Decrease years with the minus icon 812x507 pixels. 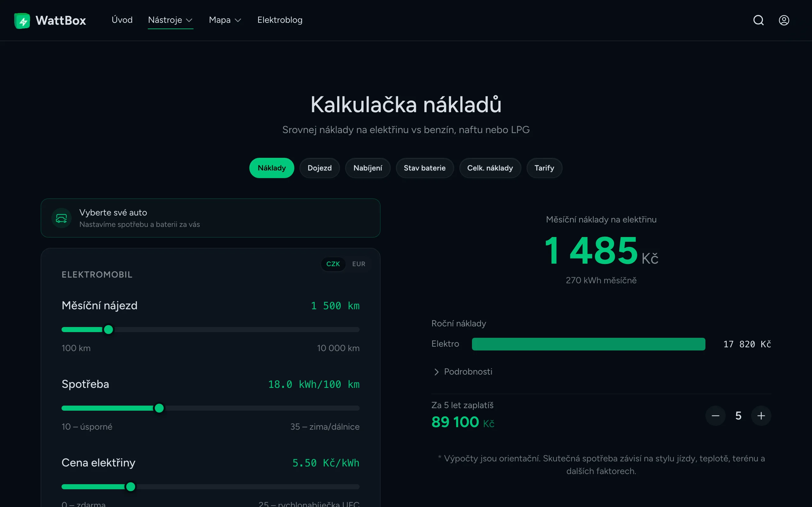click(x=715, y=415)
